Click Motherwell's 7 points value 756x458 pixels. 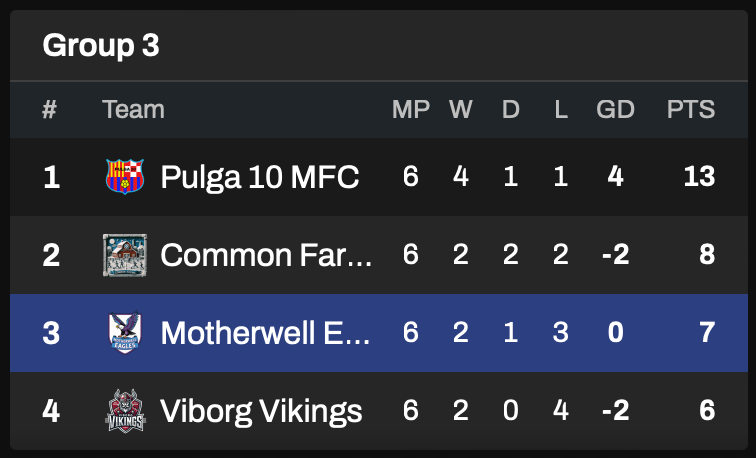[x=707, y=333]
